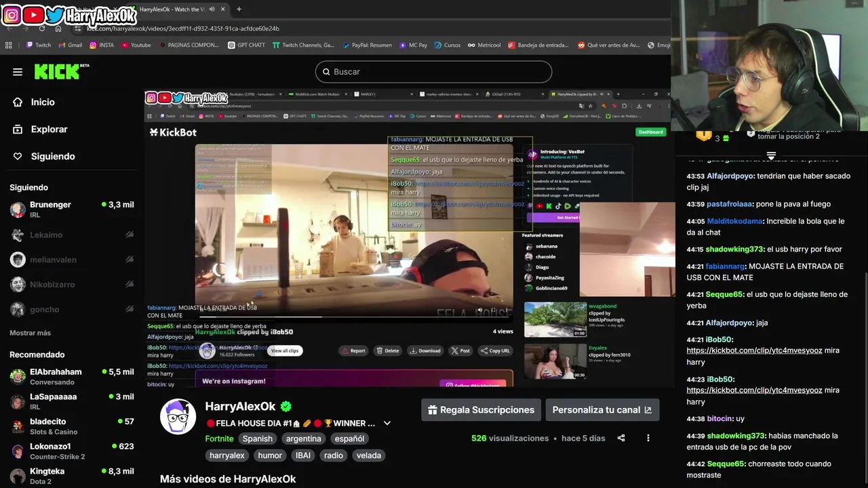The image size is (868, 488).
Task: Click Dashboard button on KickBot page
Action: click(650, 131)
